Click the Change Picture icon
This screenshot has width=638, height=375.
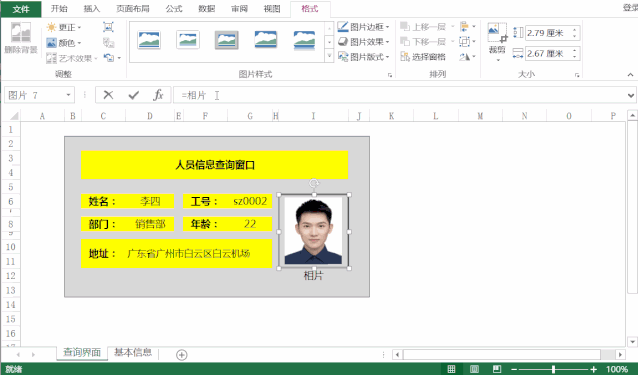pos(108,43)
